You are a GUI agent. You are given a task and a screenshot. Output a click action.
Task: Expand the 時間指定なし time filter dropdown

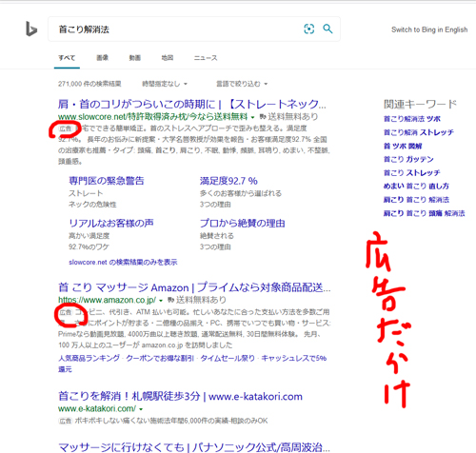click(x=165, y=84)
